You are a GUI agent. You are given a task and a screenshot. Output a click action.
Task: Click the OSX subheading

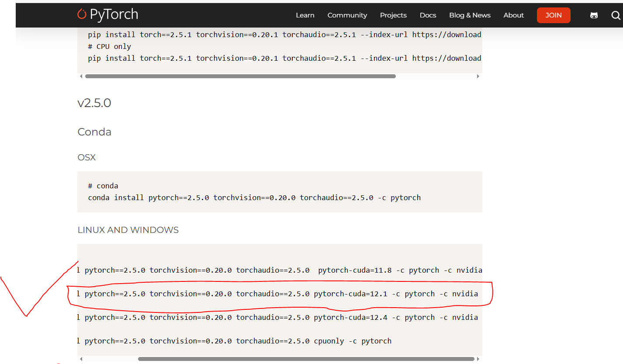pyautogui.click(x=87, y=157)
